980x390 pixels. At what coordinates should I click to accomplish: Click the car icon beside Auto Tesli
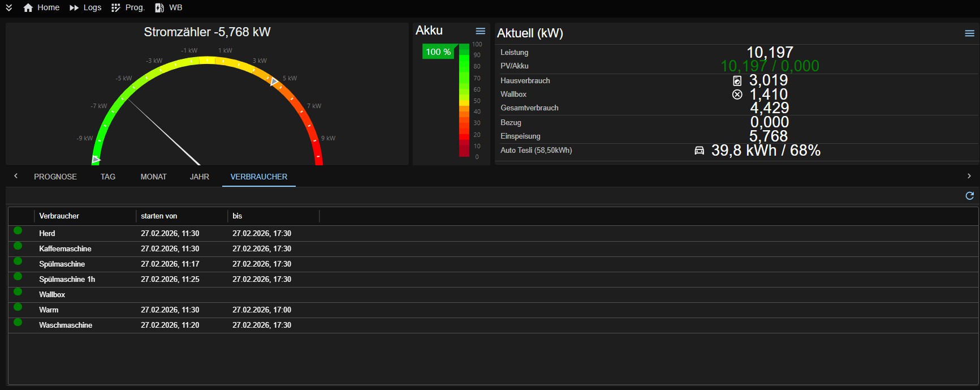point(700,151)
